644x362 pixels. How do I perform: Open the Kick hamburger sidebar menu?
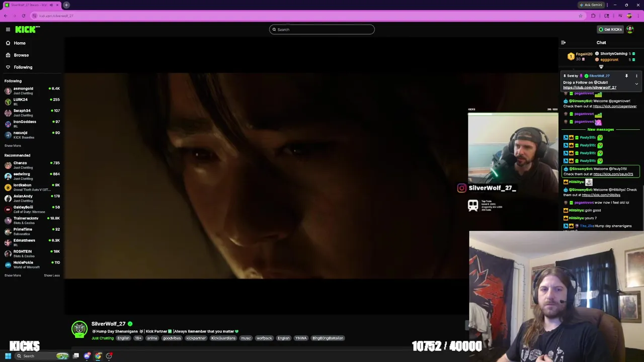(8, 30)
